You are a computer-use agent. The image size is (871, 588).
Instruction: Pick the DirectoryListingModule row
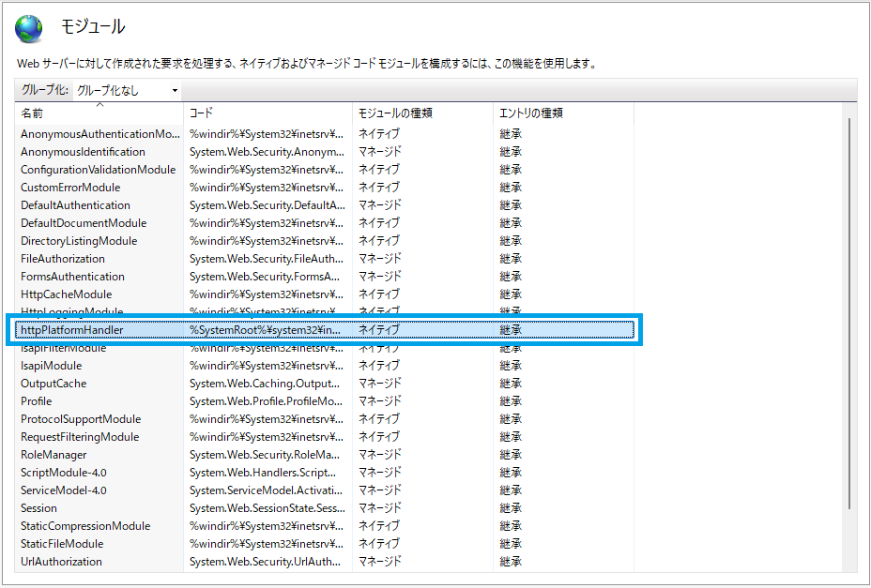[79, 241]
